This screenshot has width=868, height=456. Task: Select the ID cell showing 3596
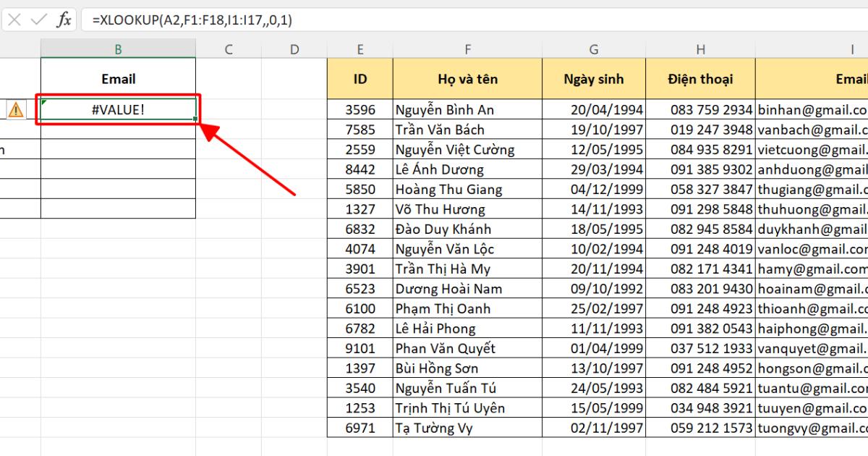pos(359,109)
